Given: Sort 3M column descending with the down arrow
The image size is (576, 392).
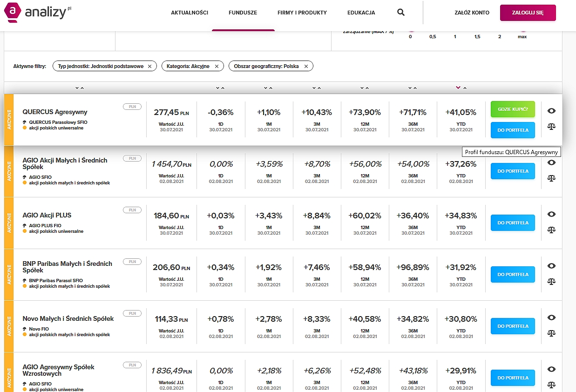Looking at the screenshot, I should coord(314,88).
